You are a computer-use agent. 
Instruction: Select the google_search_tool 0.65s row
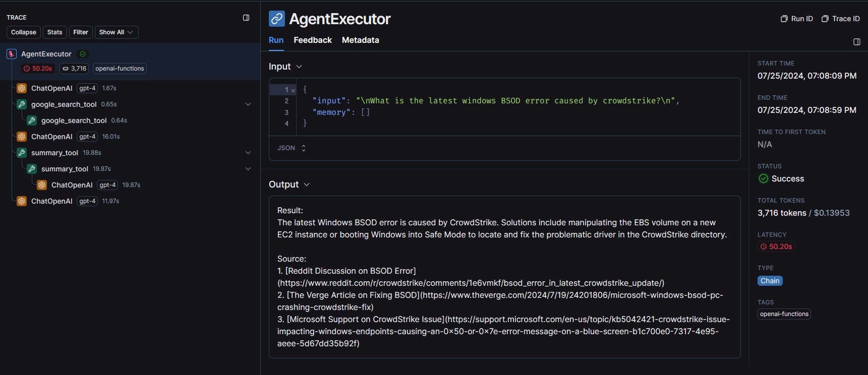[130, 104]
